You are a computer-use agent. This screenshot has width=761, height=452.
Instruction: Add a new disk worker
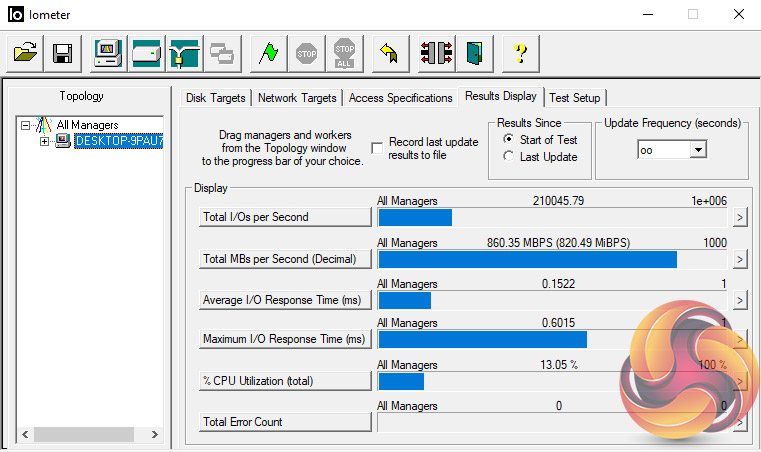click(x=147, y=53)
